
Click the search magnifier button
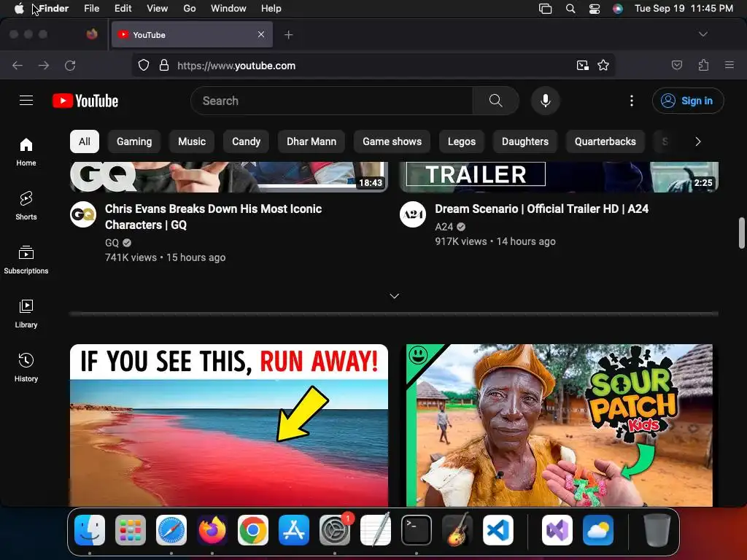tap(495, 101)
